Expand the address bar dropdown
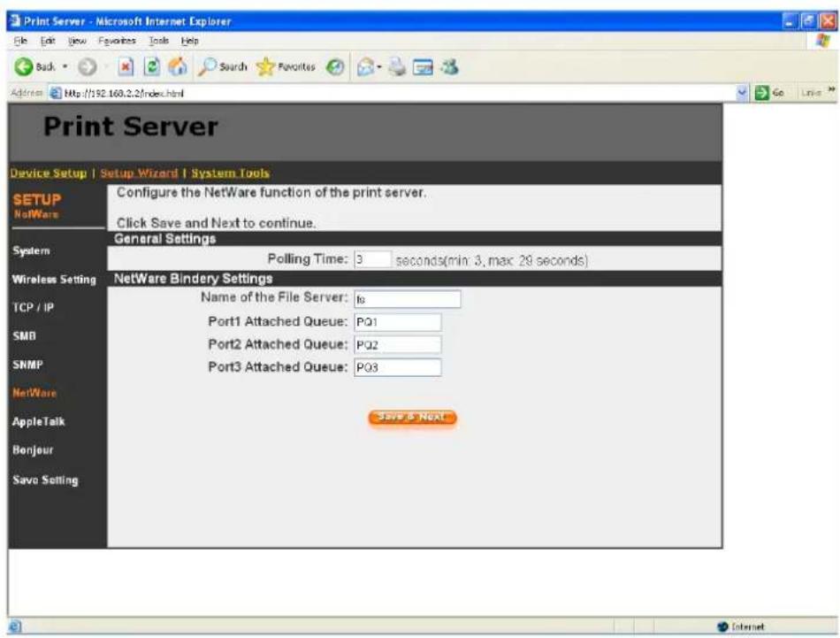Image resolution: width=840 pixels, height=638 pixels. tap(742, 93)
